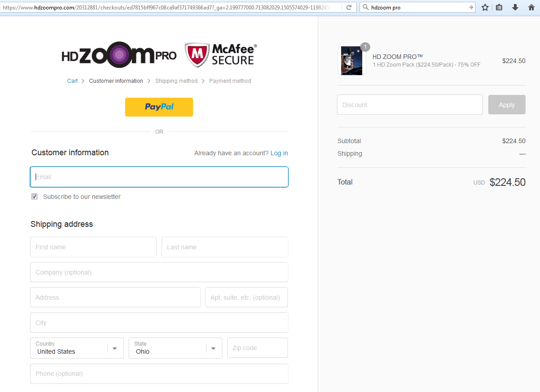The width and height of the screenshot is (540, 392).
Task: Click the City field
Action: [x=159, y=323]
